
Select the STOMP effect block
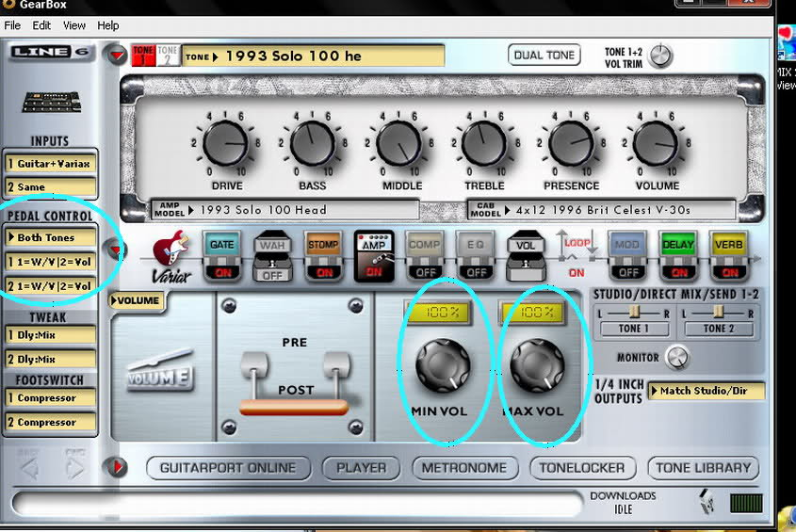pyautogui.click(x=323, y=245)
